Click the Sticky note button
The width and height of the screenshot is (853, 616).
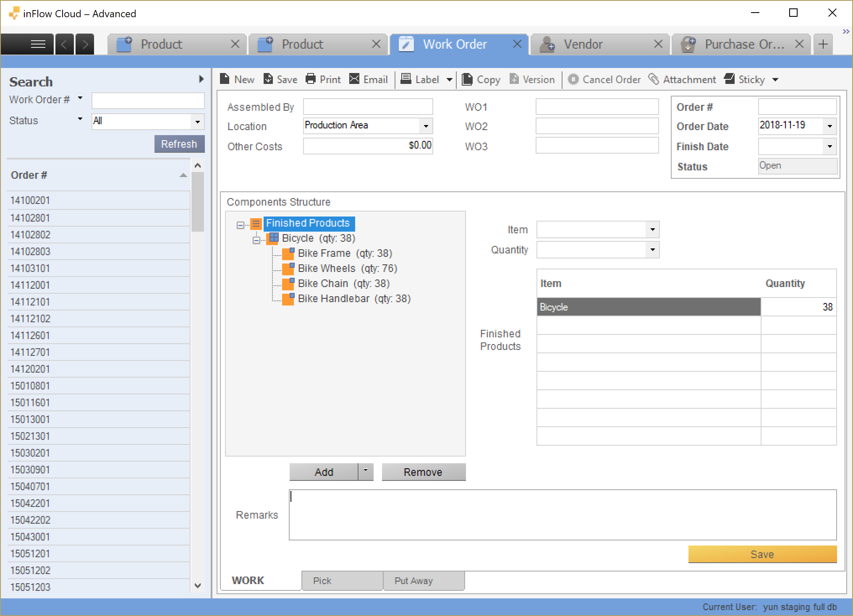(x=745, y=79)
